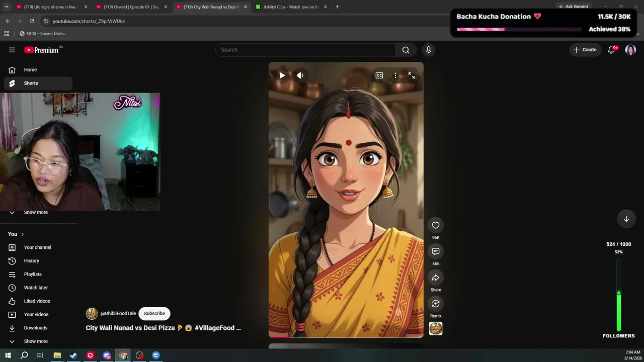Image resolution: width=644 pixels, height=362 pixels.
Task: Select Shorts in sidebar
Action: pos(38,83)
